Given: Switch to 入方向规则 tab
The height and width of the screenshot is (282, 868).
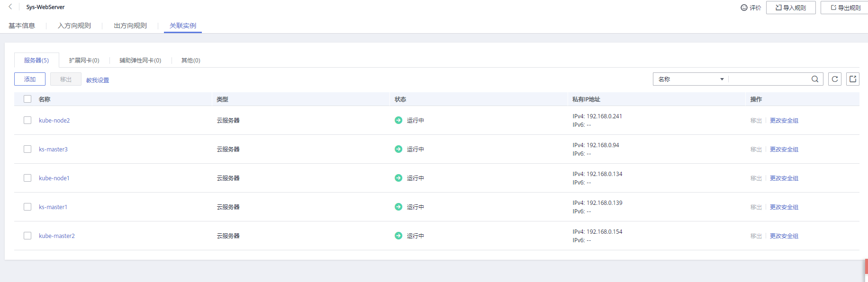Looking at the screenshot, I should click(x=74, y=26).
